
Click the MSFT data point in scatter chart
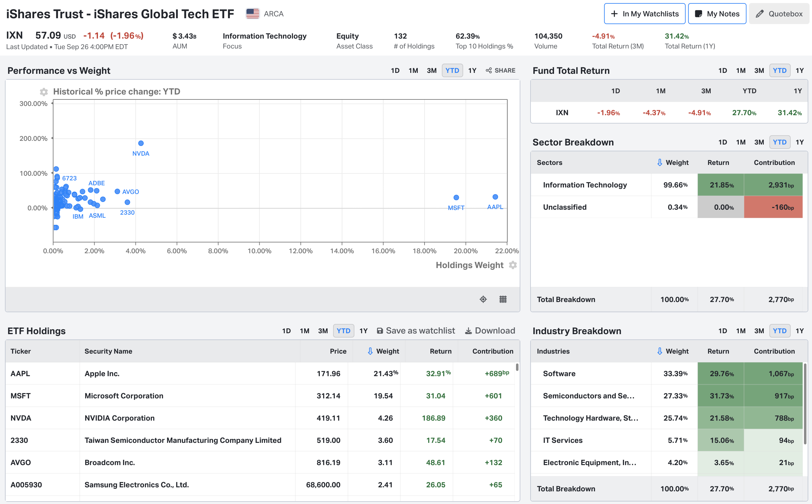456,198
